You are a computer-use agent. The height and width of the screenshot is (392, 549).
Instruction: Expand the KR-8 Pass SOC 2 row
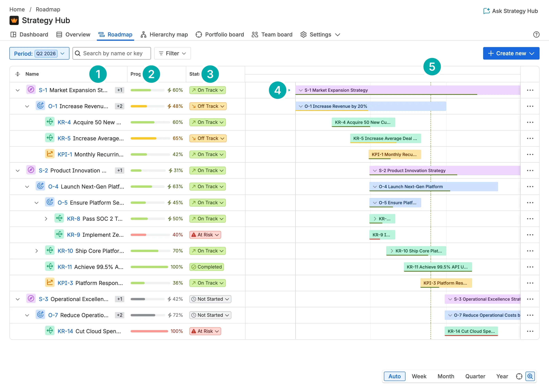tap(46, 219)
